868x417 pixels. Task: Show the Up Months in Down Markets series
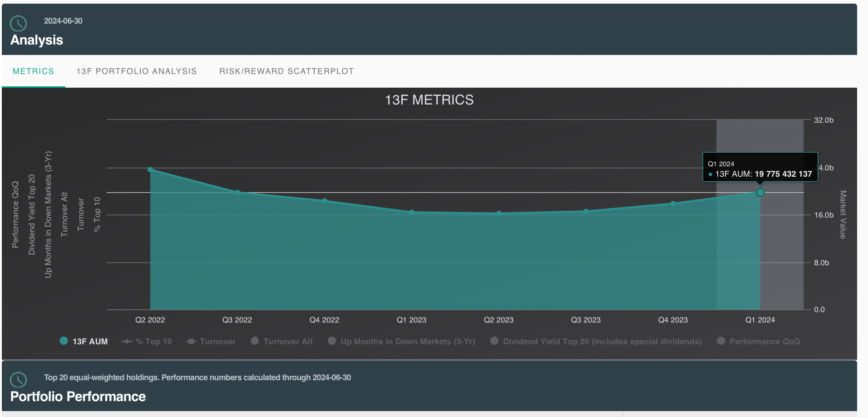pyautogui.click(x=408, y=342)
